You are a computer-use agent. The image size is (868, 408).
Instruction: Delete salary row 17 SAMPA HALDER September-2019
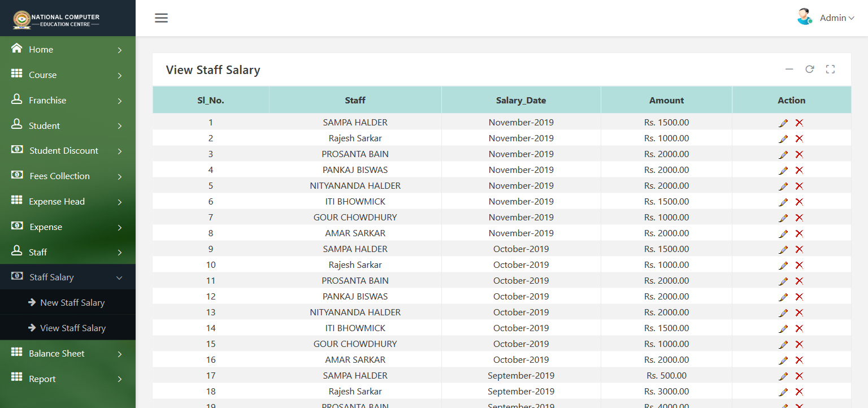[799, 376]
